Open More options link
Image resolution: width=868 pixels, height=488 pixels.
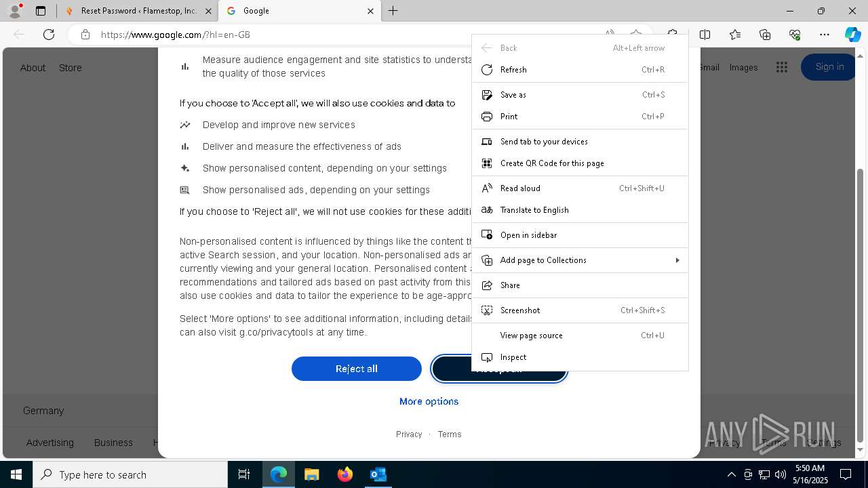(x=429, y=401)
